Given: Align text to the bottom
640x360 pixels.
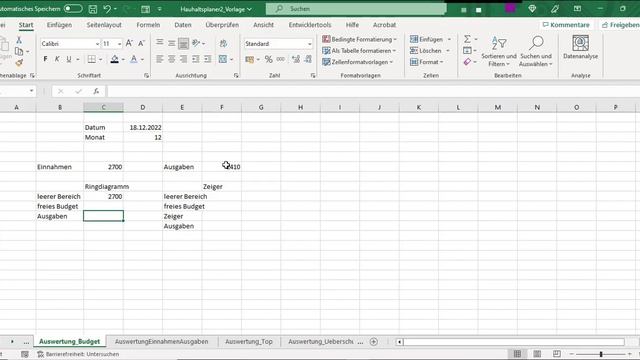Looking at the screenshot, I should point(184,43).
